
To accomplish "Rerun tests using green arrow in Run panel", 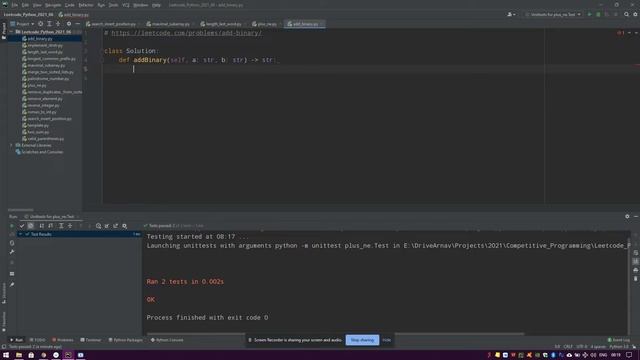I will click(12, 226).
